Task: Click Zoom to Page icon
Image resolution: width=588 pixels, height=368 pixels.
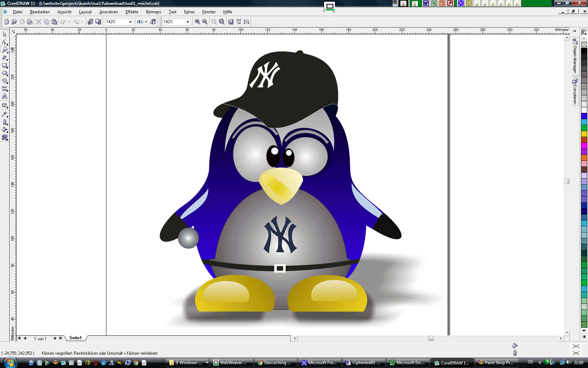Action: click(231, 22)
